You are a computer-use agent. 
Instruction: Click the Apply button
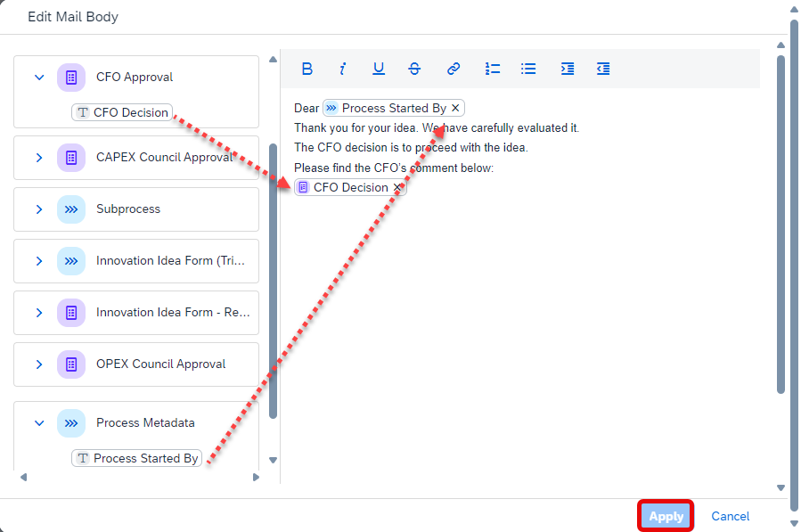666,516
